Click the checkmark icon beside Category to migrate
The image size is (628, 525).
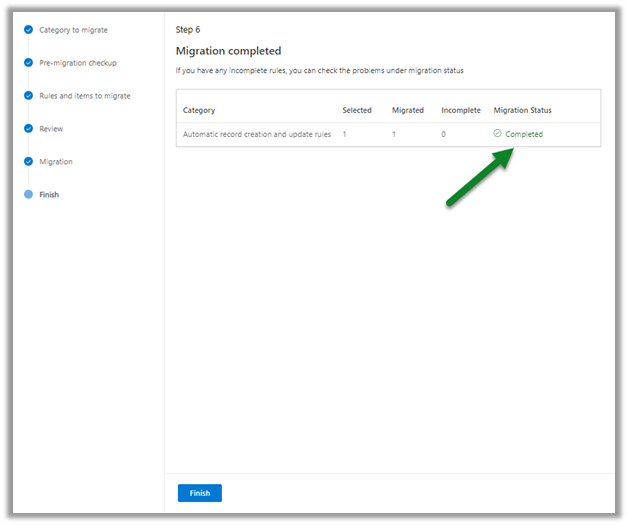coord(28,30)
